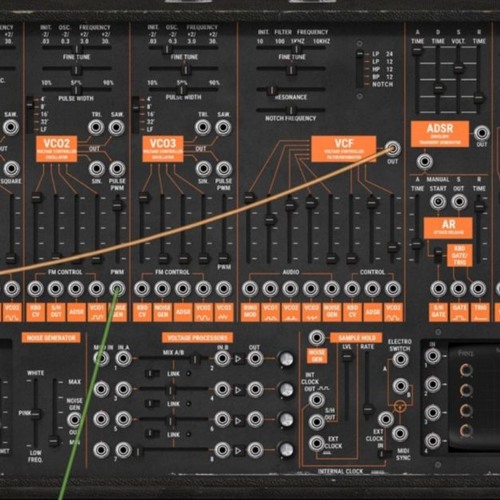
Task: Click the VCO3 PULSE PWM output jack
Action: (x=224, y=169)
